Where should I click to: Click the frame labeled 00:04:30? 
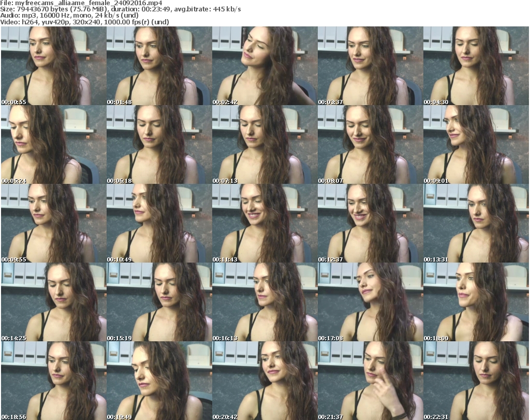pos(476,66)
